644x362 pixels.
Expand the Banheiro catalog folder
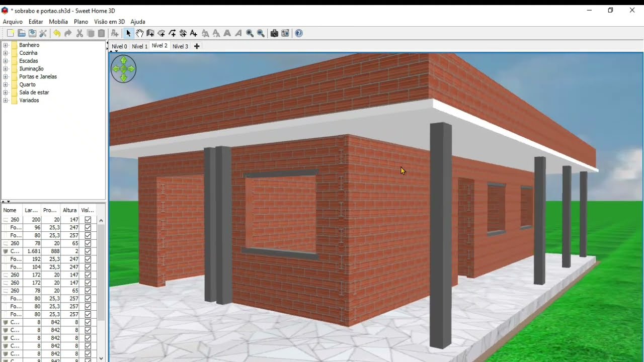(x=6, y=45)
